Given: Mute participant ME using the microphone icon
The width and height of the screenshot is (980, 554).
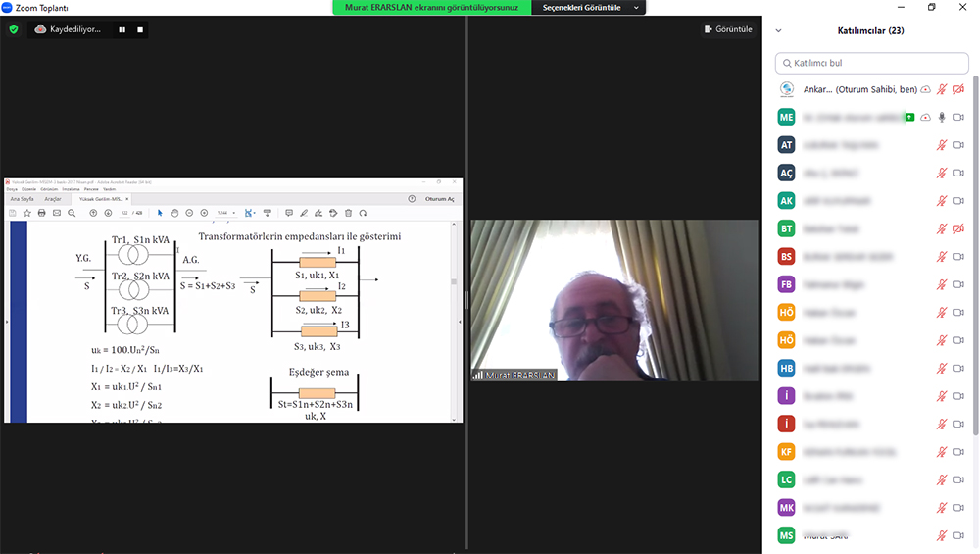Looking at the screenshot, I should tap(942, 117).
